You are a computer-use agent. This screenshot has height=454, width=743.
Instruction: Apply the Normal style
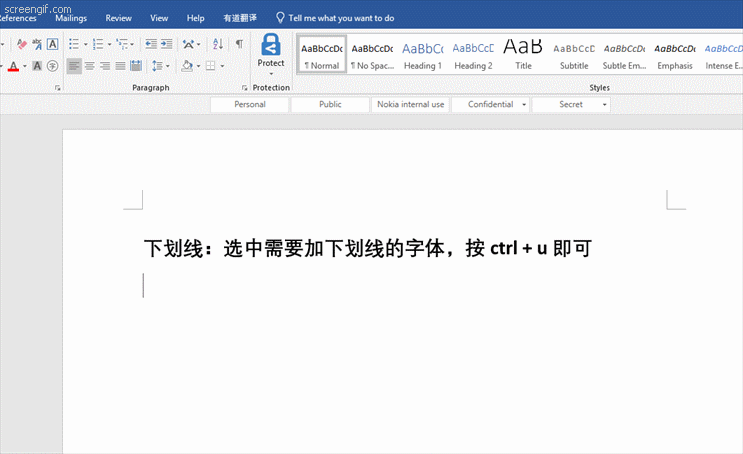pos(322,54)
